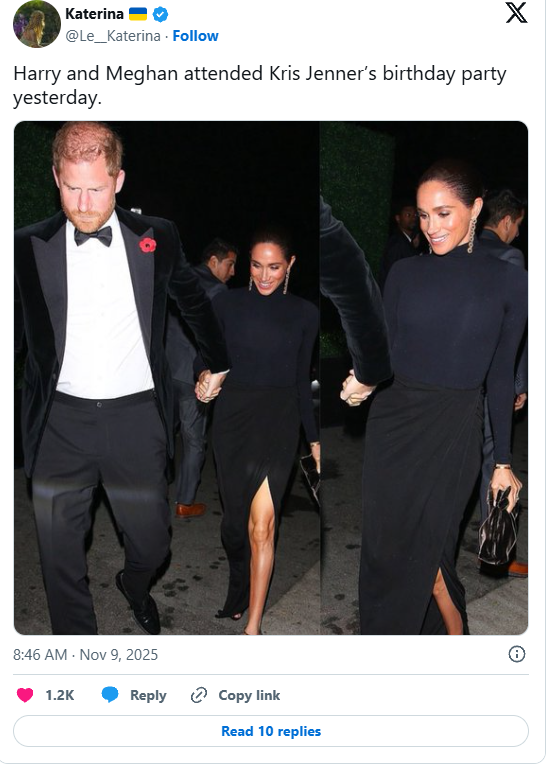Screen dimensions: 552x771
Task: Open the Katerina display name link
Action: tap(94, 14)
